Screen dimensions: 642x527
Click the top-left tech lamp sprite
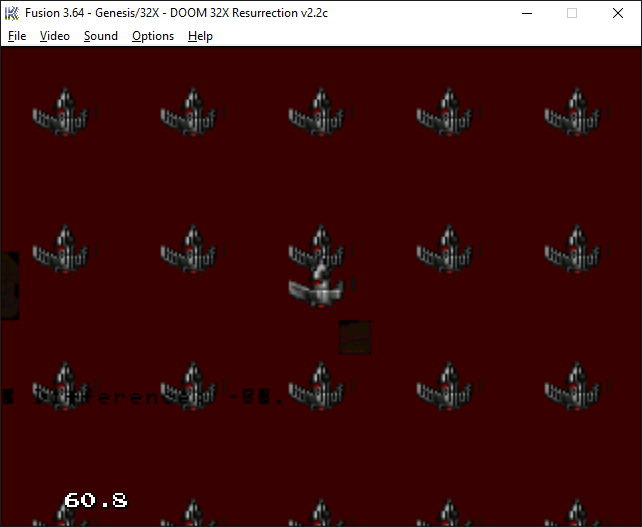(61, 113)
